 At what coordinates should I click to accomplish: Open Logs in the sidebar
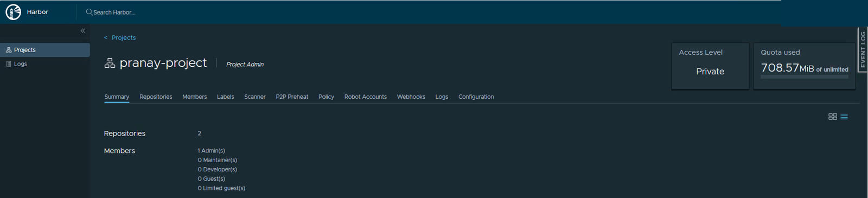[x=45, y=64]
